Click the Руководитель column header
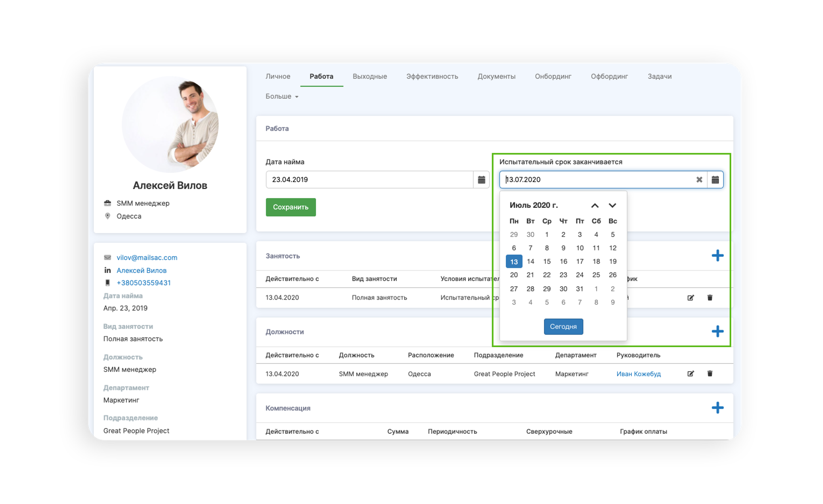823x504 pixels. click(638, 355)
